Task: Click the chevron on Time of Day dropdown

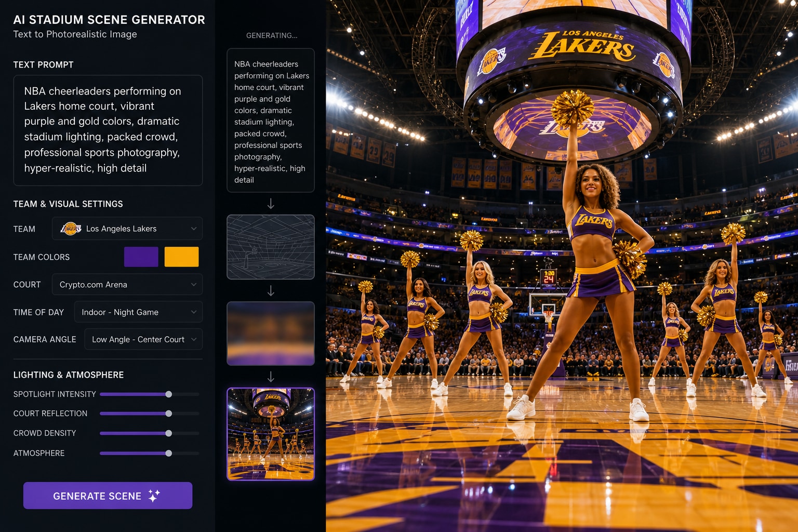Action: click(x=194, y=312)
